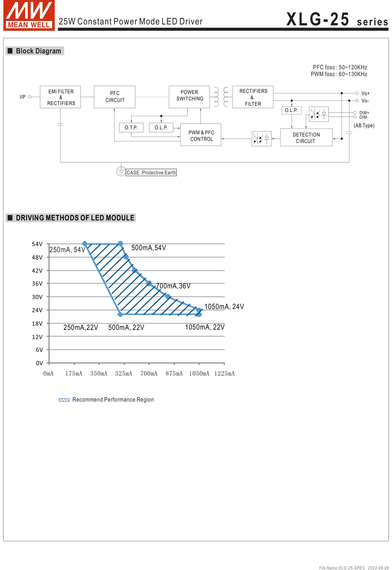
Task: Click the PFC fosc : 50~120KHz text
Action: pyautogui.click(x=340, y=67)
